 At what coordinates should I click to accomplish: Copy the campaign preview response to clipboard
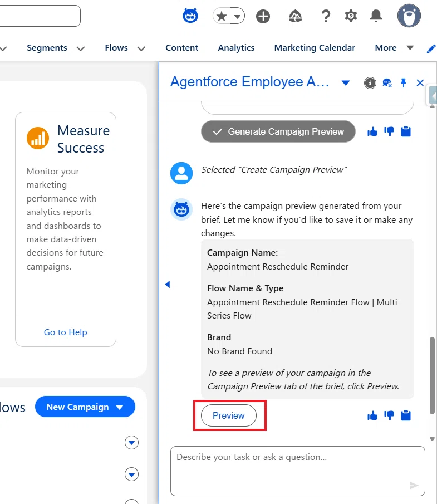[405, 415]
